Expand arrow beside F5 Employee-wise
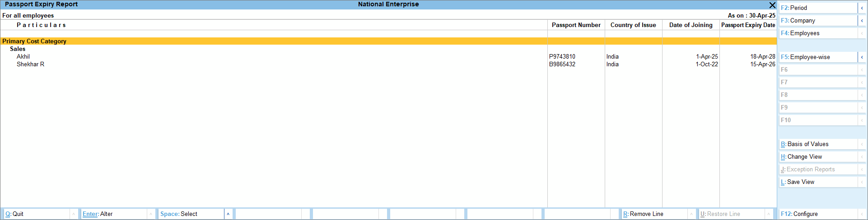The width and height of the screenshot is (868, 220). (862, 57)
